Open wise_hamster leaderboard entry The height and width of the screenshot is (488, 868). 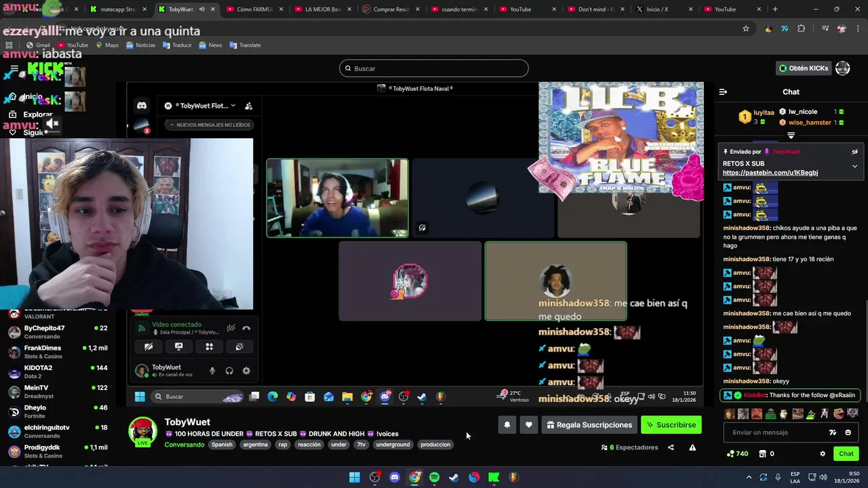811,123
